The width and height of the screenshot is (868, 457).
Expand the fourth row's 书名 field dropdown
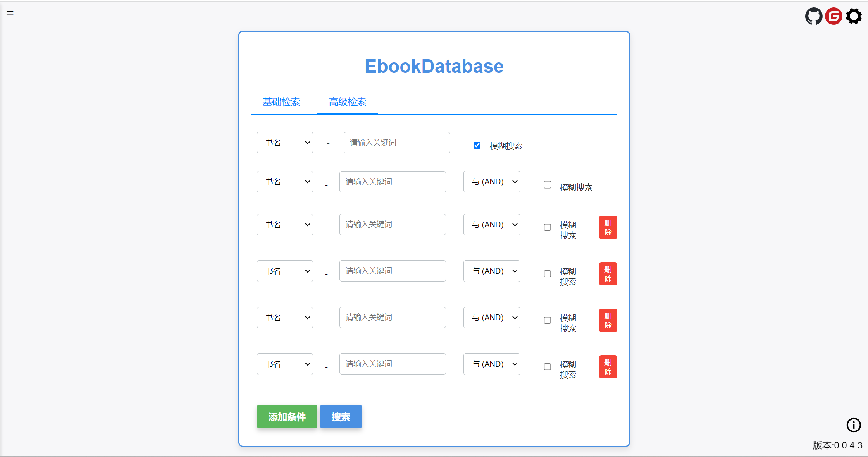[x=285, y=271]
